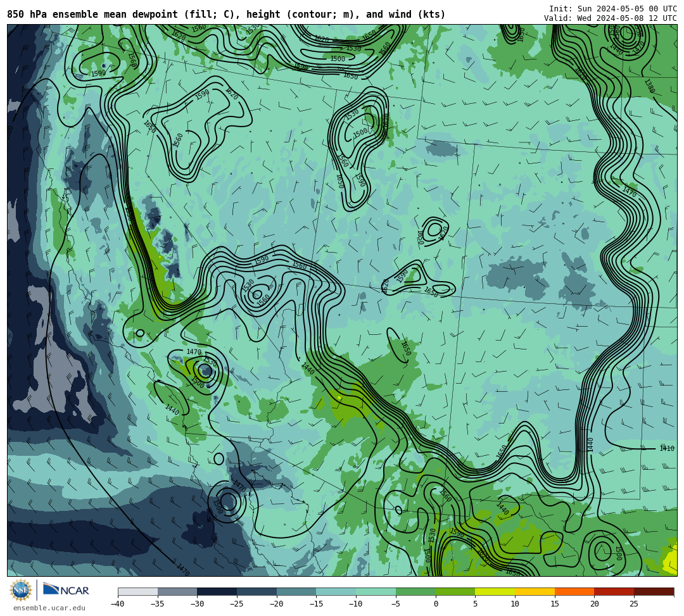Screen dimensions: 684x616
Task: Pick the amber swatch (10 to 15)
Action: 535,591
